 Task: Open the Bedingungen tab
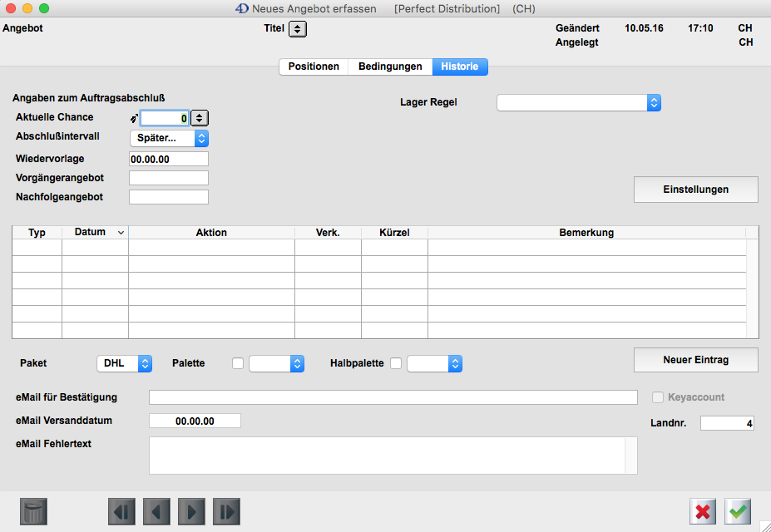click(390, 66)
